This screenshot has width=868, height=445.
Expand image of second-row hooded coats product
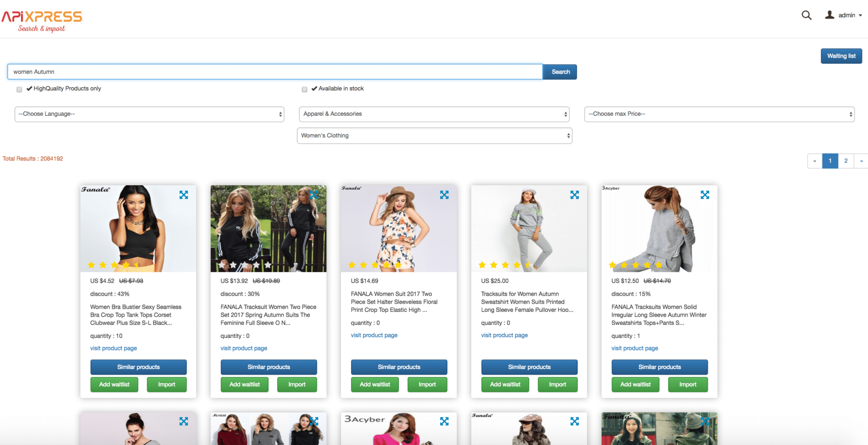[314, 421]
